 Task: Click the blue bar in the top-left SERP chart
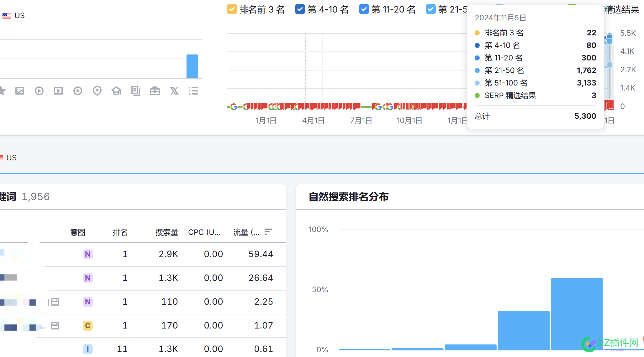192,66
